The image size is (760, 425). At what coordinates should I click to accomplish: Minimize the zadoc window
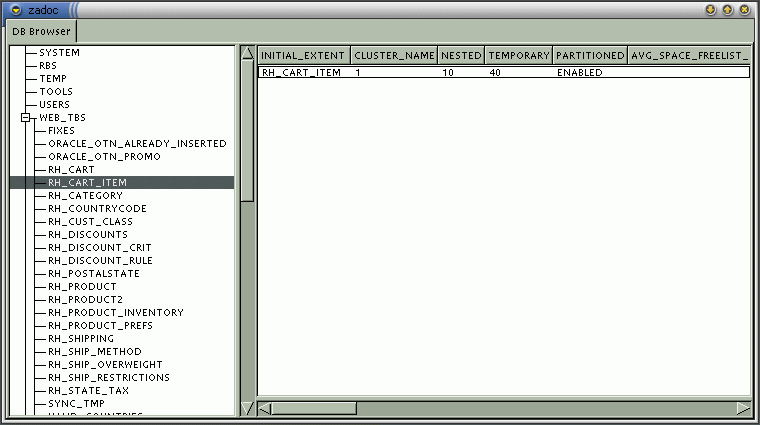710,9
